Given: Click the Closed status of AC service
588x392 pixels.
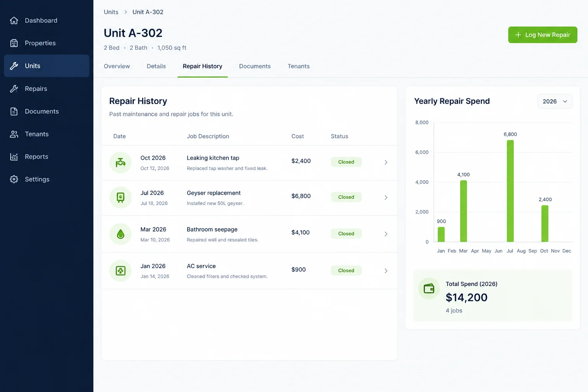Looking at the screenshot, I should click(x=346, y=271).
